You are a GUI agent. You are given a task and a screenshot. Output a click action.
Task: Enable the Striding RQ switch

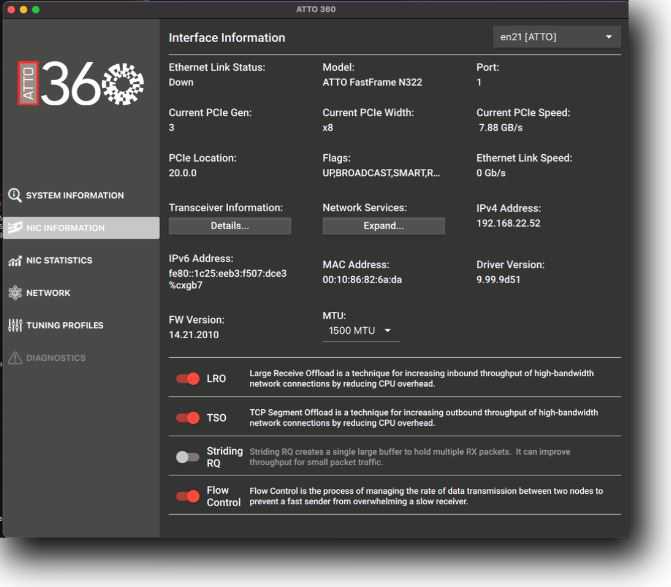[x=187, y=457]
